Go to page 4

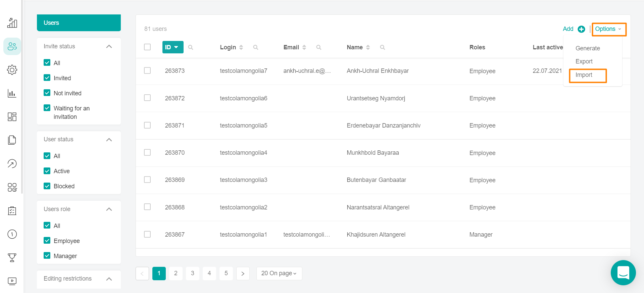pyautogui.click(x=209, y=274)
